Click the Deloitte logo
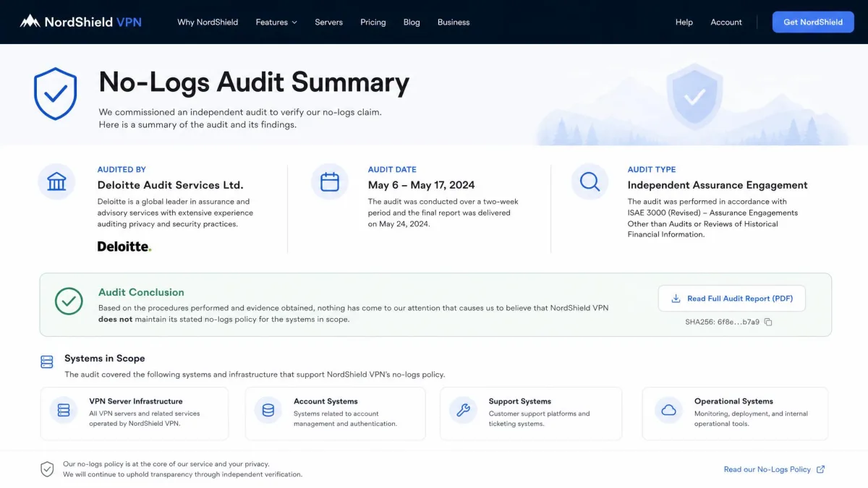 click(x=124, y=247)
